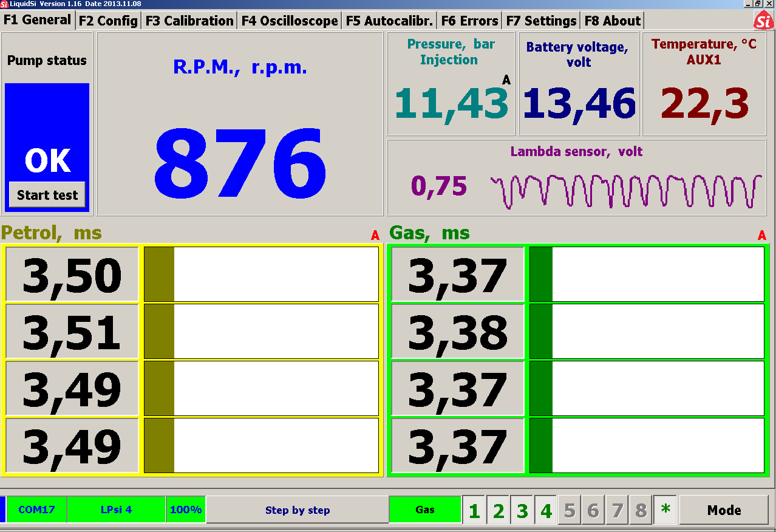The image size is (776, 532).
Task: Click the COM17 port indicator
Action: (36, 510)
